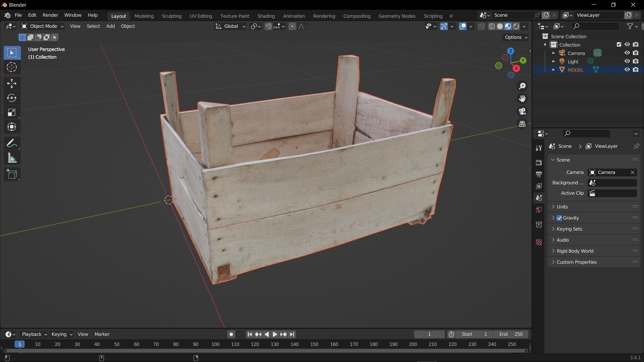Toggle viewport gizmos

pos(444,26)
